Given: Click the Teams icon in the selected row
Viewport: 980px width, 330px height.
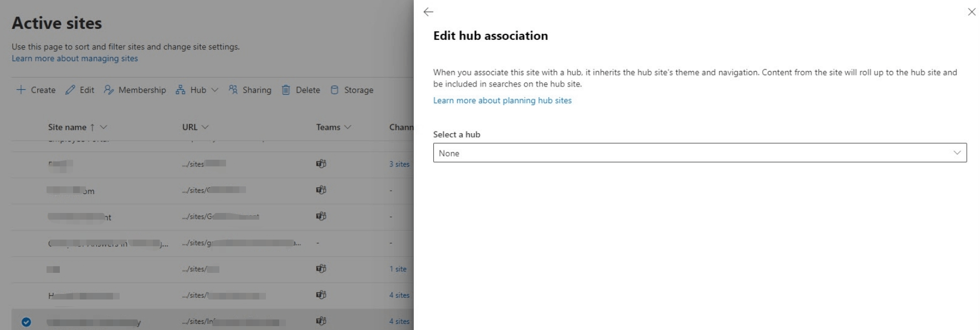Looking at the screenshot, I should [x=321, y=321].
